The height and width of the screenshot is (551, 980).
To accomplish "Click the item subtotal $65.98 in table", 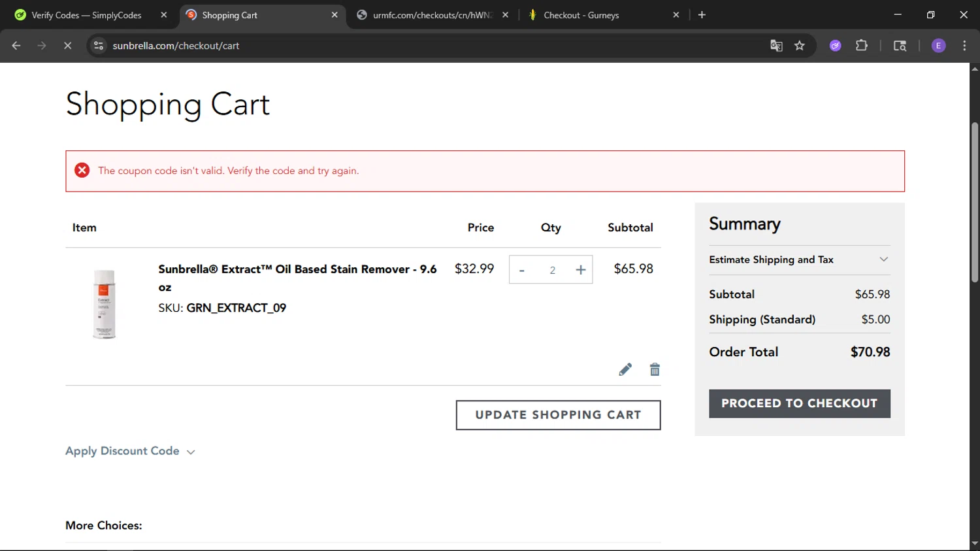I will (634, 269).
